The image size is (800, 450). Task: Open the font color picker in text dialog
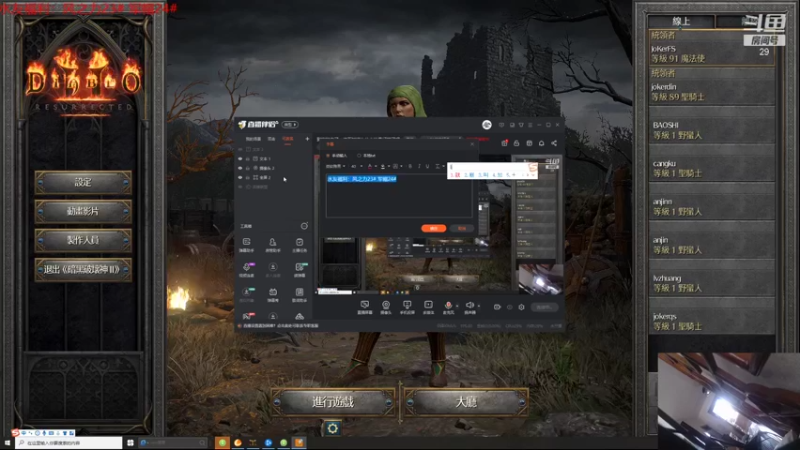[371, 166]
